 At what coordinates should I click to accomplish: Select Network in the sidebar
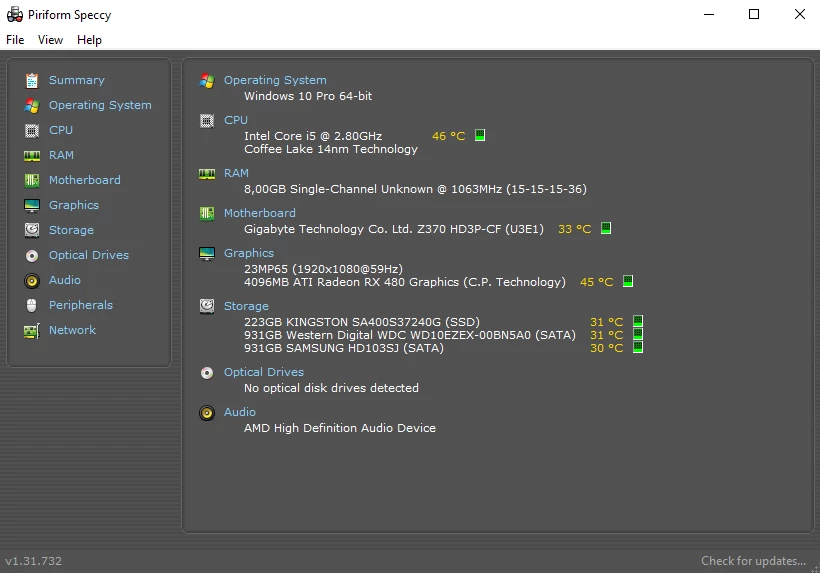[72, 330]
